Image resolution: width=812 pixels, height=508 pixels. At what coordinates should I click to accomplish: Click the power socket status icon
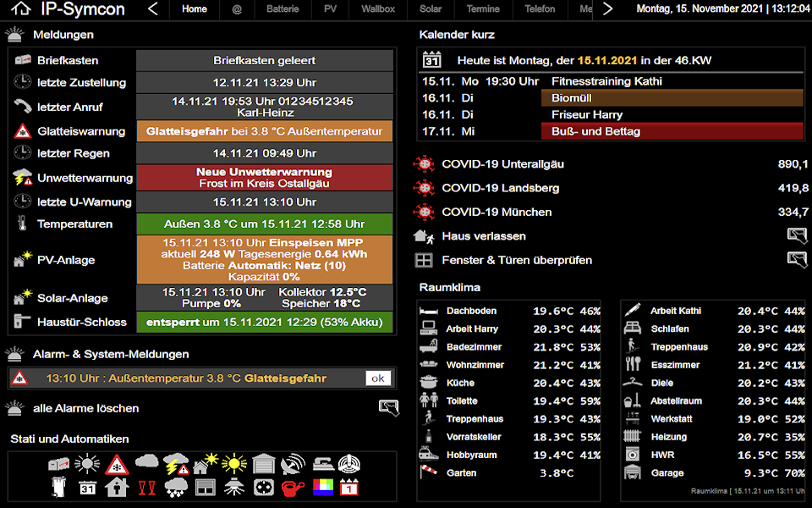pyautogui.click(x=264, y=487)
